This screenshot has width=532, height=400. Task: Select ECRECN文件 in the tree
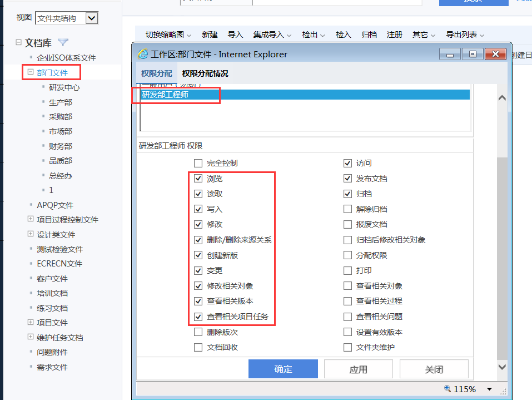click(x=59, y=264)
